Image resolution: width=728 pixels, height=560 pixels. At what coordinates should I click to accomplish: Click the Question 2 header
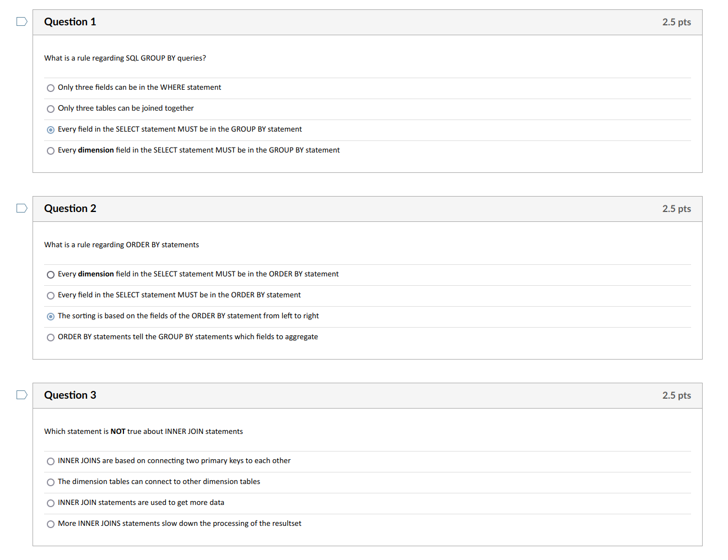pyautogui.click(x=70, y=208)
